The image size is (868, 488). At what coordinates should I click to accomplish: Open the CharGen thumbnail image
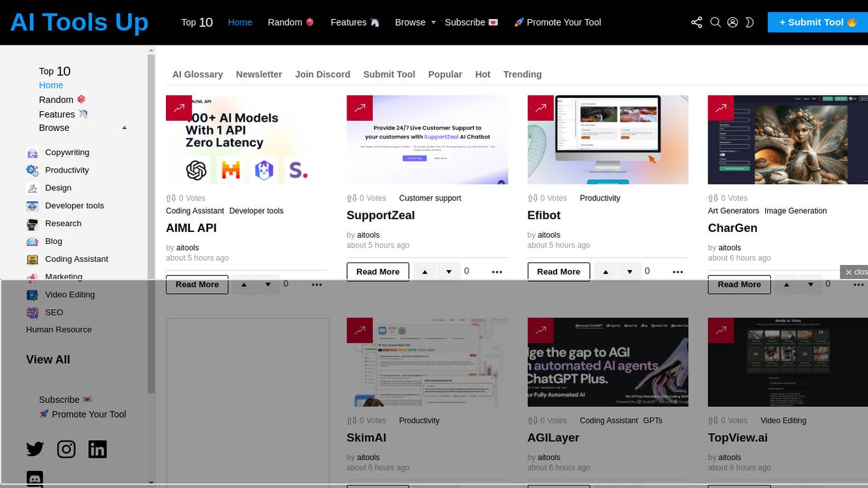coord(788,140)
